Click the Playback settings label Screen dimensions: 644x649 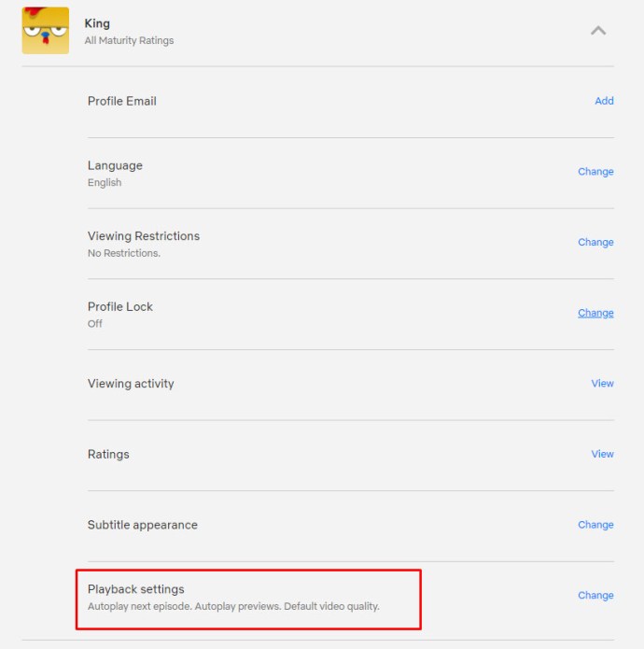tap(135, 589)
